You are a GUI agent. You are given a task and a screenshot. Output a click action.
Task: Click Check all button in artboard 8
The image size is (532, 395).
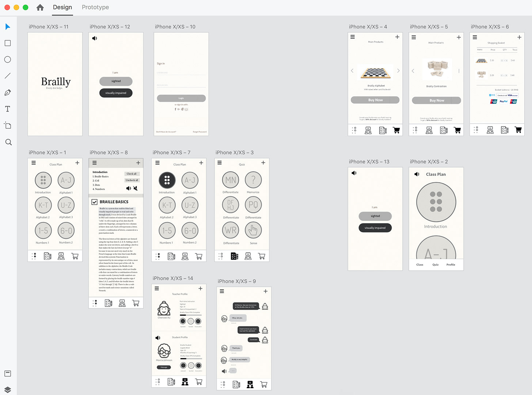[x=132, y=174]
